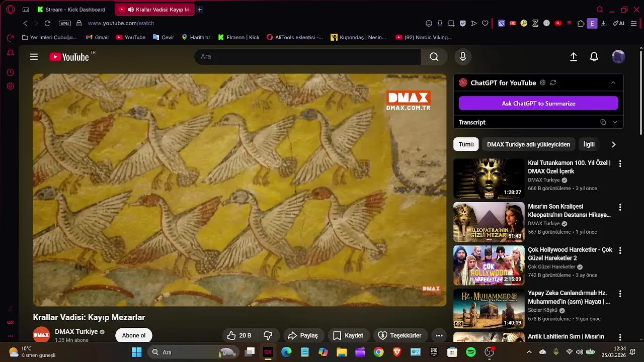Open the YouTube upload/create icon
The height and width of the screenshot is (362, 644).
574,57
